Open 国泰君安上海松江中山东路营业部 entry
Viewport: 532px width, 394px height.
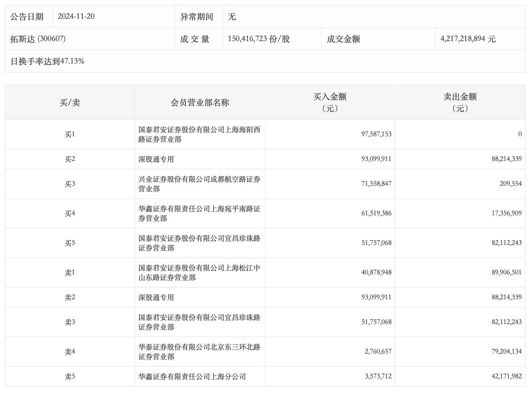click(x=199, y=273)
